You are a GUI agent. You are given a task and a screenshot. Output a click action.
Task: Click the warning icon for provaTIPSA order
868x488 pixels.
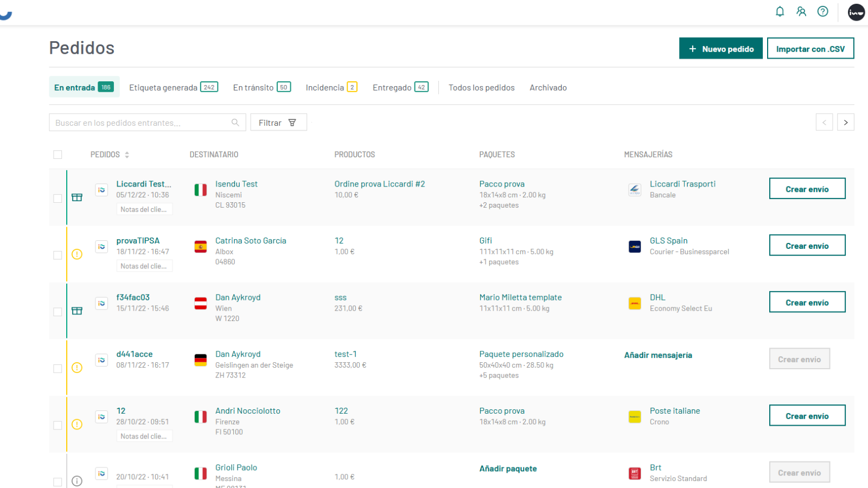tap(77, 254)
